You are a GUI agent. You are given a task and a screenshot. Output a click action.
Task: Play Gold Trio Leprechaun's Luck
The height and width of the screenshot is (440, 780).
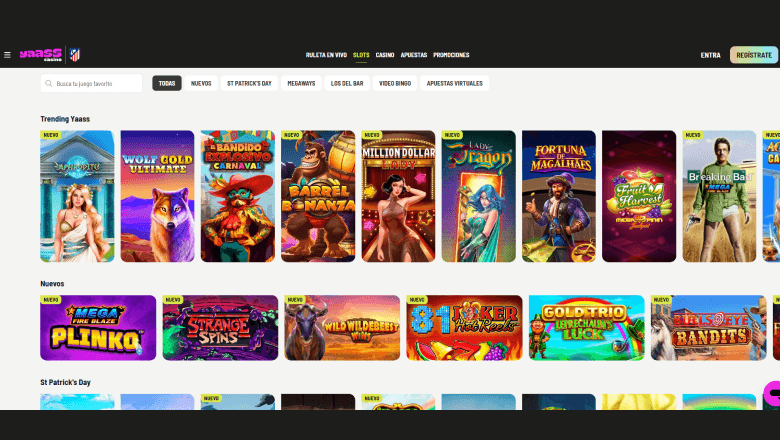585,327
